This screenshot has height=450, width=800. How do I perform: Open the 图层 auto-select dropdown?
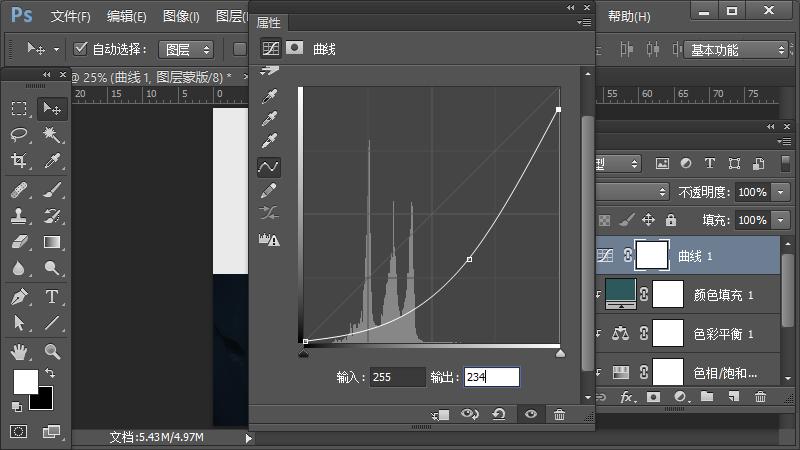point(186,49)
